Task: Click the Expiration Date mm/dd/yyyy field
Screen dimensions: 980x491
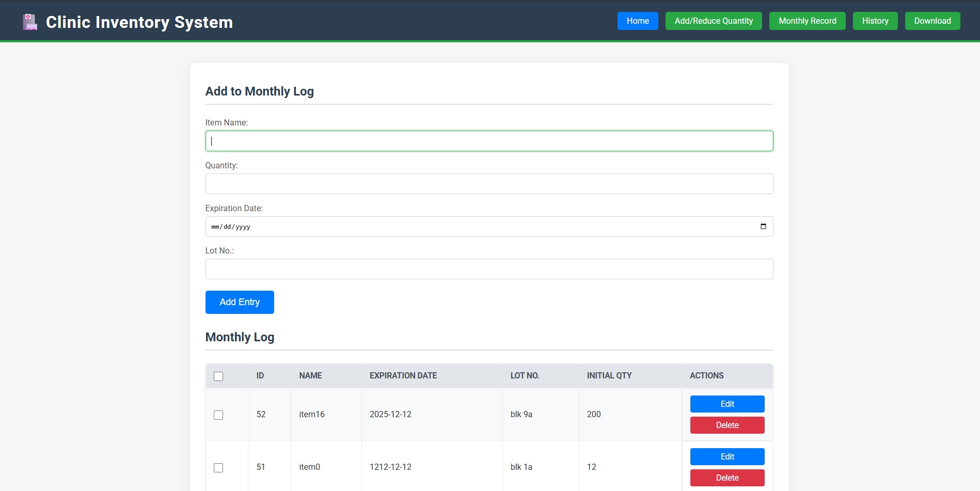Action: (231, 227)
